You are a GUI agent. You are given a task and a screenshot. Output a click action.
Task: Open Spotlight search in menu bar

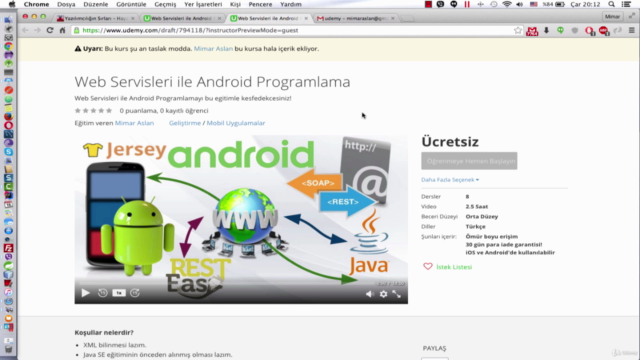click(x=611, y=4)
